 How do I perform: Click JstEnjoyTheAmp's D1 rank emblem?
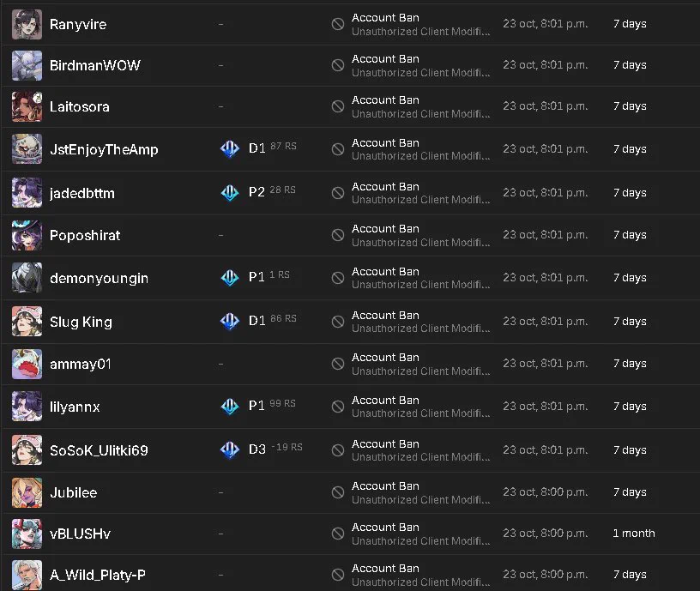click(230, 148)
